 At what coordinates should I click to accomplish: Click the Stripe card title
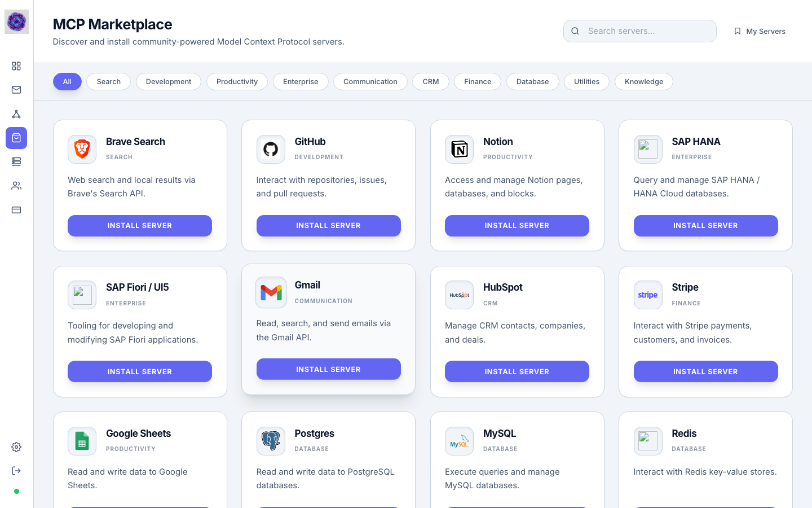685,287
